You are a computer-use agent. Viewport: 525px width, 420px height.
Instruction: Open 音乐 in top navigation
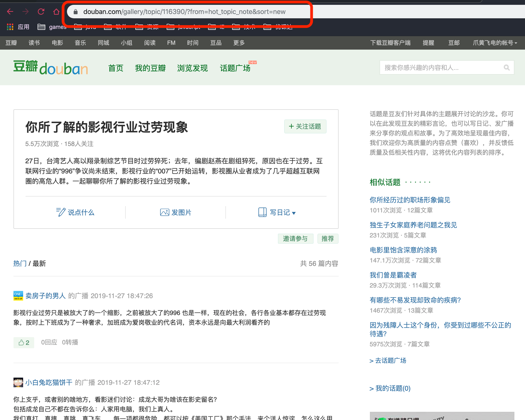click(x=80, y=43)
